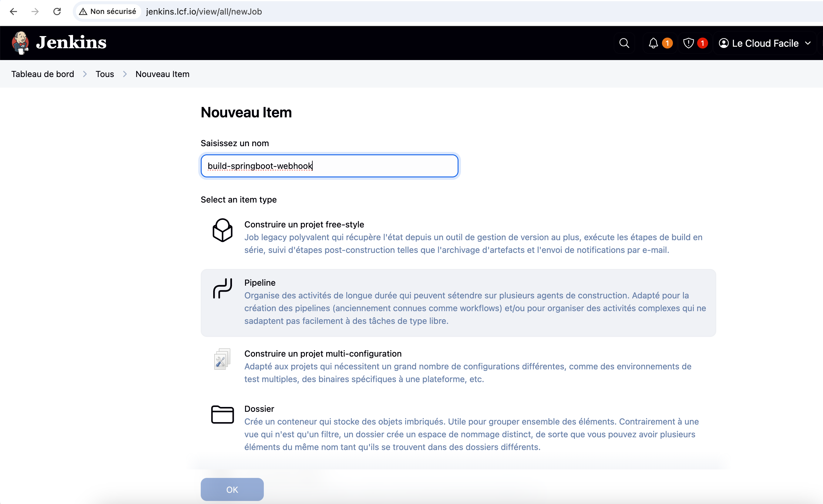Choose Construire un projet free-style option
Image resolution: width=823 pixels, height=504 pixels.
304,224
